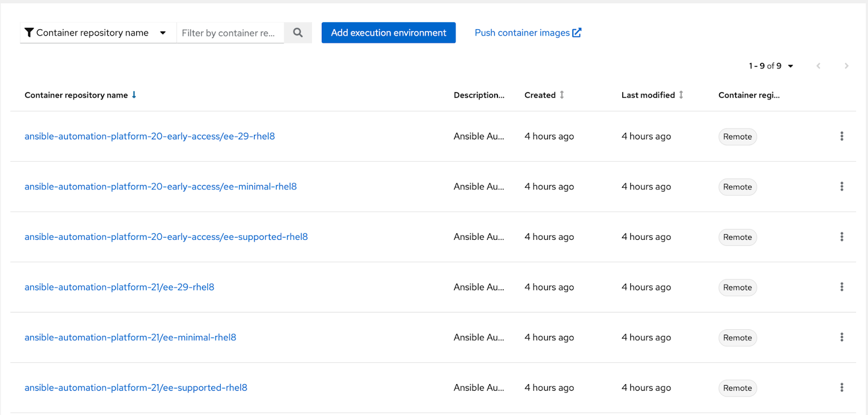The image size is (868, 415).
Task: Sort by Last modified column sort icon
Action: point(681,95)
